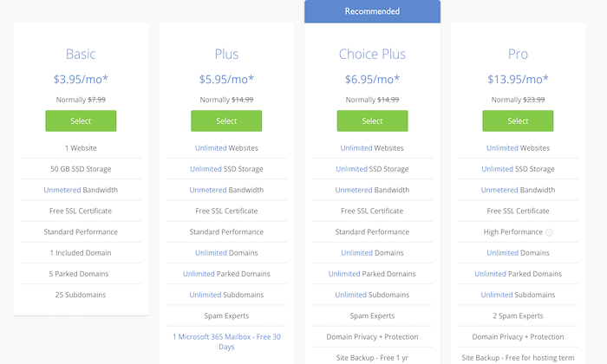The width and height of the screenshot is (607, 364).
Task: Click Spam Experts in the Plus plan
Action: coord(226,315)
